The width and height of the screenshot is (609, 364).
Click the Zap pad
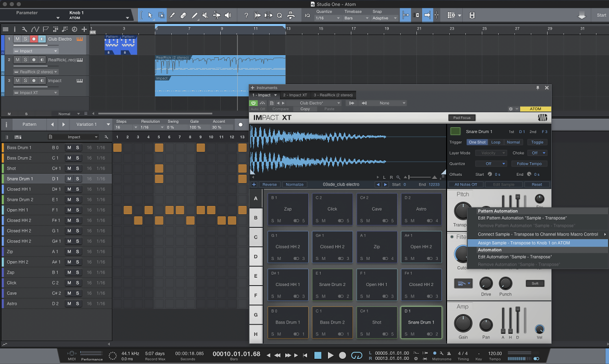click(x=288, y=209)
